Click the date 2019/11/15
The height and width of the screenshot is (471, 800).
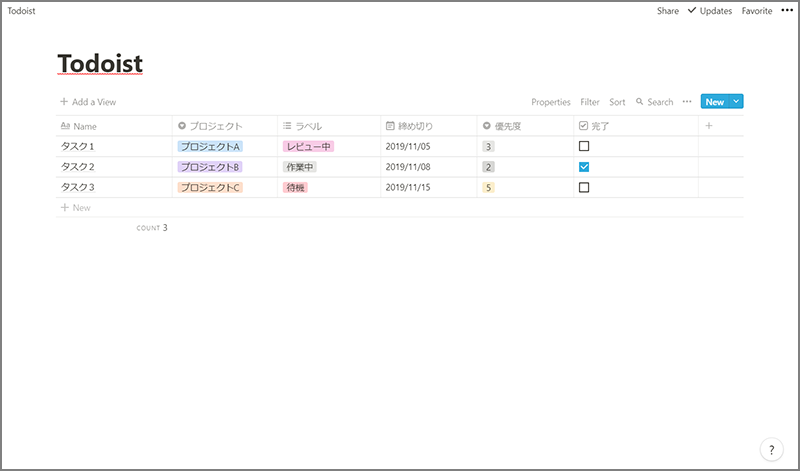[408, 187]
